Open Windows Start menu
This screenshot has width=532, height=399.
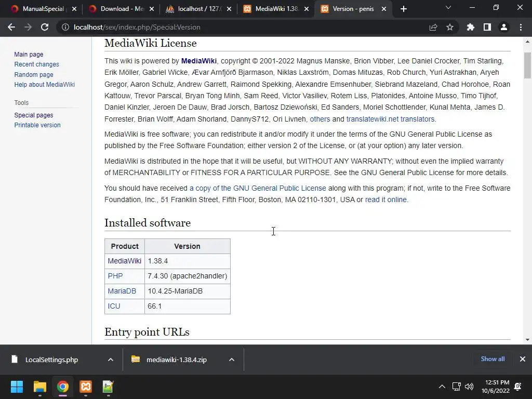click(x=17, y=387)
